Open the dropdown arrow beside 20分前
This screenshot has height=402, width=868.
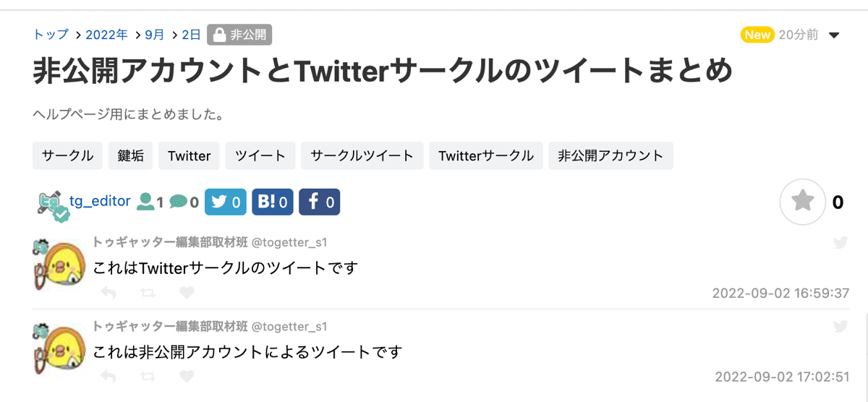point(834,35)
